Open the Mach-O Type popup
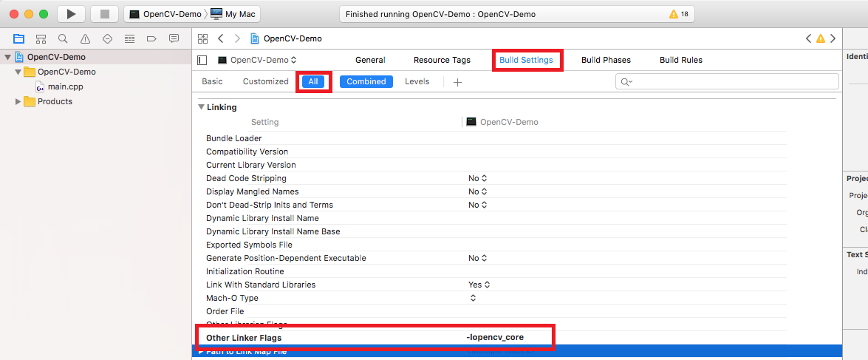Viewport: 868px width, 360px height. 473,298
